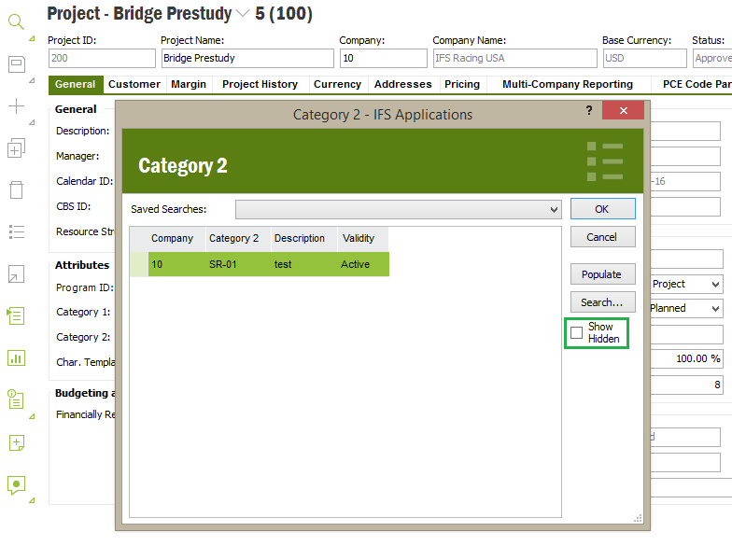Open the Planned dropdown behind the dialog
Image resolution: width=732 pixels, height=560 pixels.
tap(715, 308)
